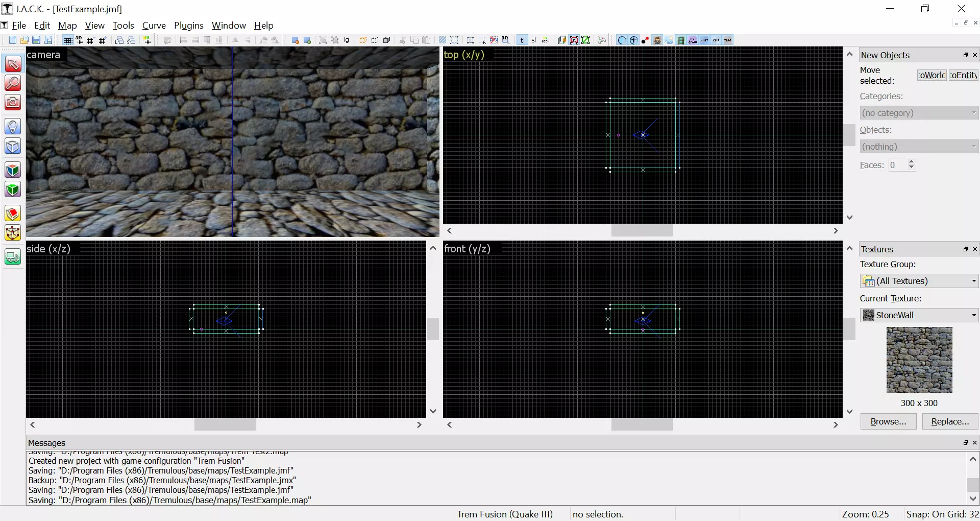
Task: Select the Magnify zoom tool
Action: coord(13,83)
